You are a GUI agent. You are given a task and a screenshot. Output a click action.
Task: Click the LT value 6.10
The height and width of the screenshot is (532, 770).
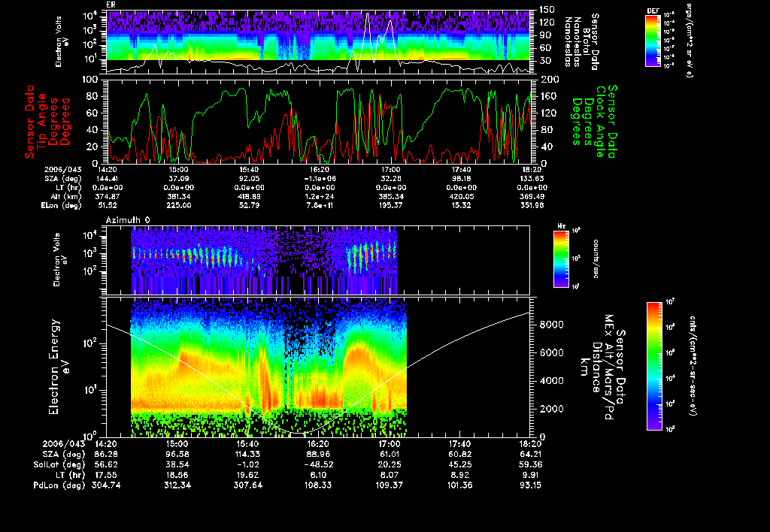319,475
